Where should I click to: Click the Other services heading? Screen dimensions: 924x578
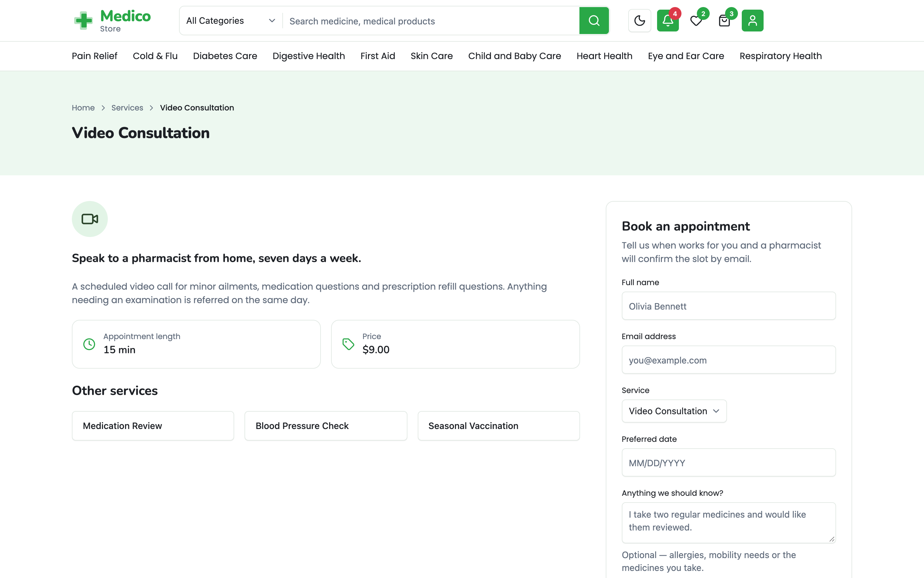(115, 391)
